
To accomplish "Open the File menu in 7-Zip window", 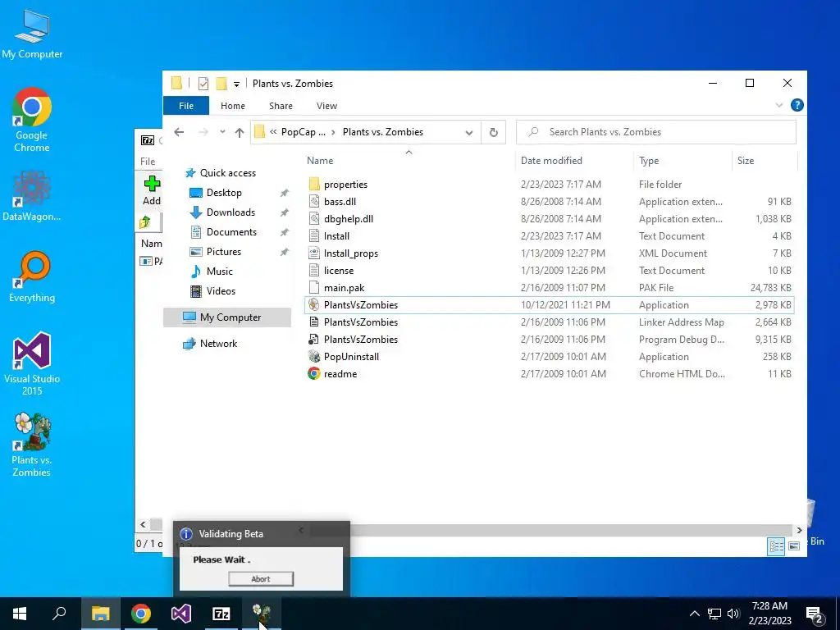I will pyautogui.click(x=148, y=162).
